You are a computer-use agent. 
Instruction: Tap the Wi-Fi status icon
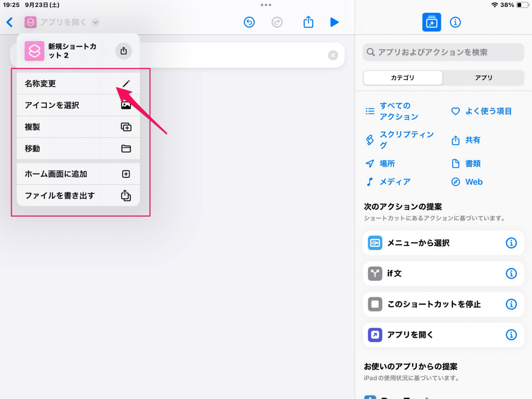[x=495, y=5]
